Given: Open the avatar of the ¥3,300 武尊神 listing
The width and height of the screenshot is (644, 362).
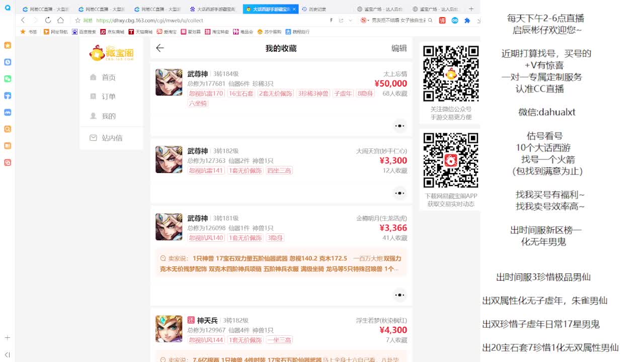Looking at the screenshot, I should click(x=169, y=159).
